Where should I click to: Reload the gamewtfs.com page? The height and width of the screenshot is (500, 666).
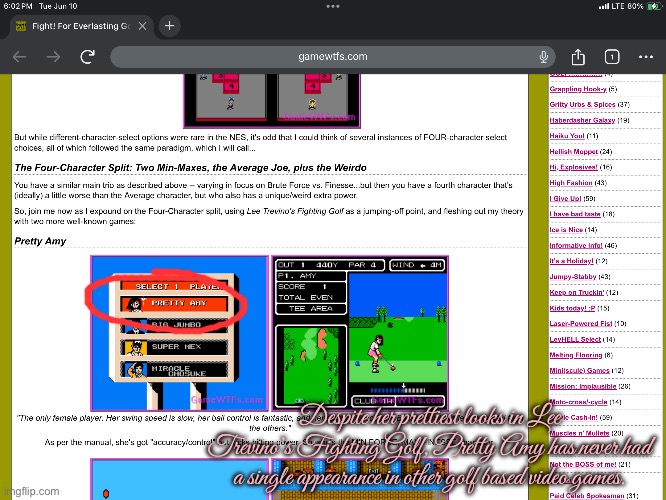click(x=87, y=56)
